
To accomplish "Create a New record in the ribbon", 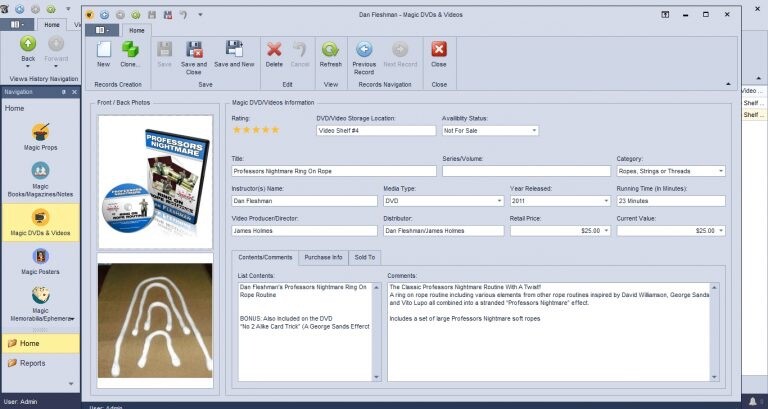I will tap(103, 54).
